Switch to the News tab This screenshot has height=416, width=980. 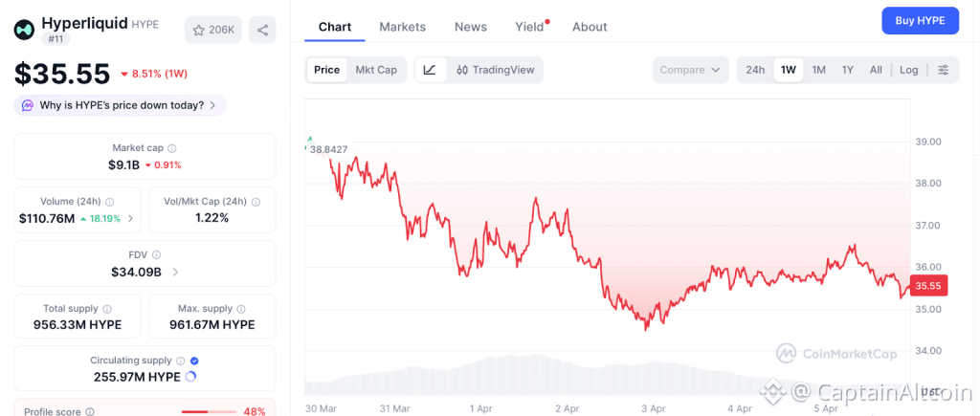click(470, 27)
